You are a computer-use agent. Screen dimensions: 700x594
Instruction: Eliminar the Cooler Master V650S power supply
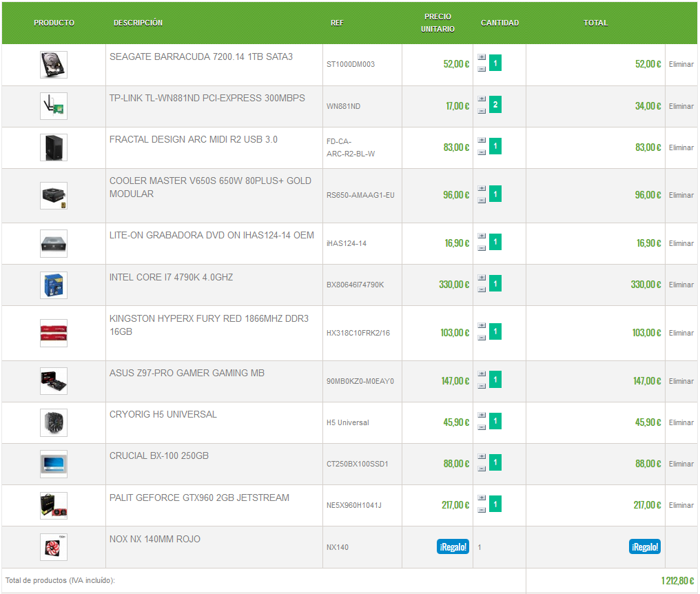681,195
